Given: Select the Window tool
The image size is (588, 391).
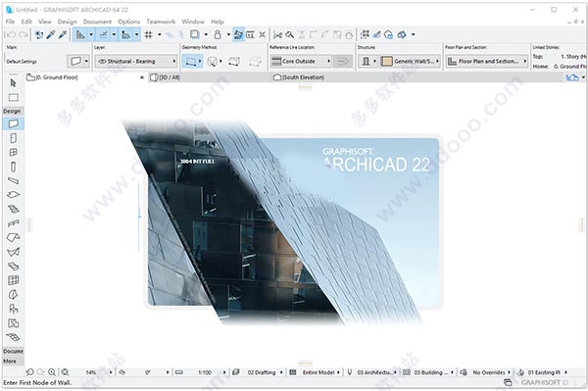Looking at the screenshot, I should (x=14, y=152).
